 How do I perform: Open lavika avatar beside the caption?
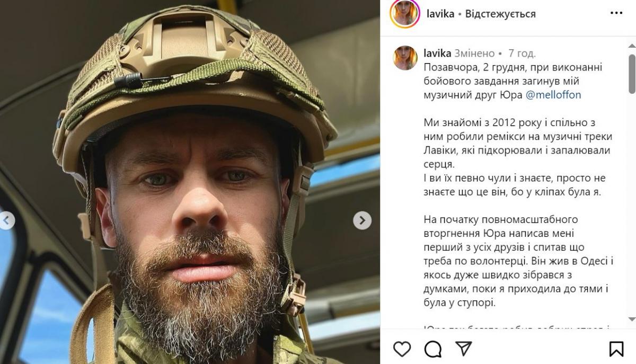tap(405, 58)
